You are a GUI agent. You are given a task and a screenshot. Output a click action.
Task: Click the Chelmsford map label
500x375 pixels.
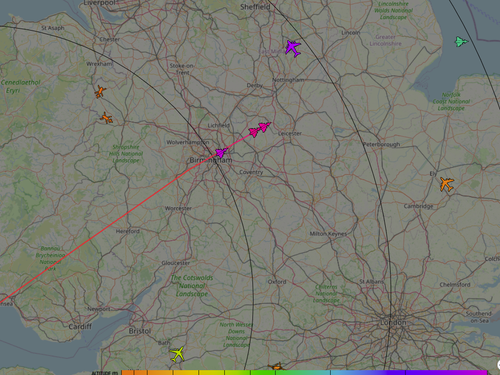coord(455,285)
